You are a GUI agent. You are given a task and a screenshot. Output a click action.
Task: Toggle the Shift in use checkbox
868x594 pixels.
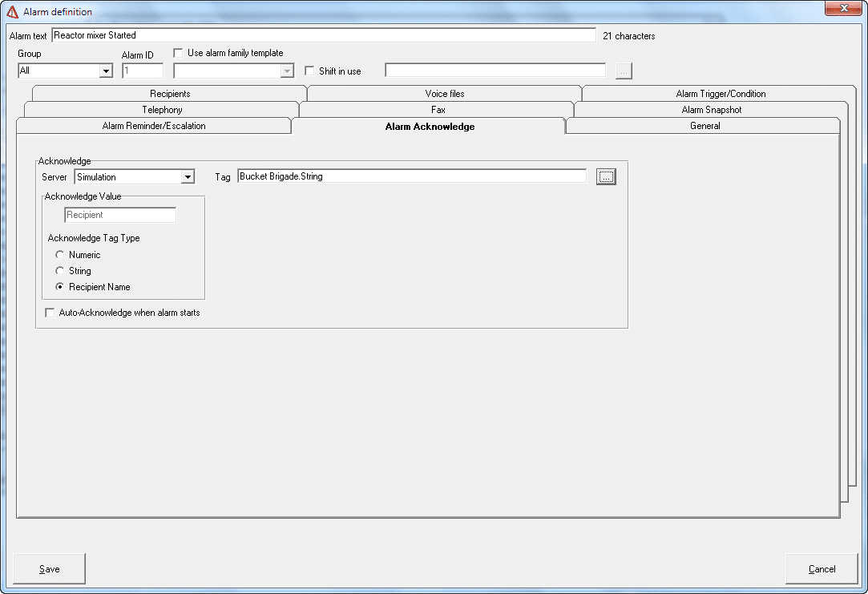(x=309, y=71)
